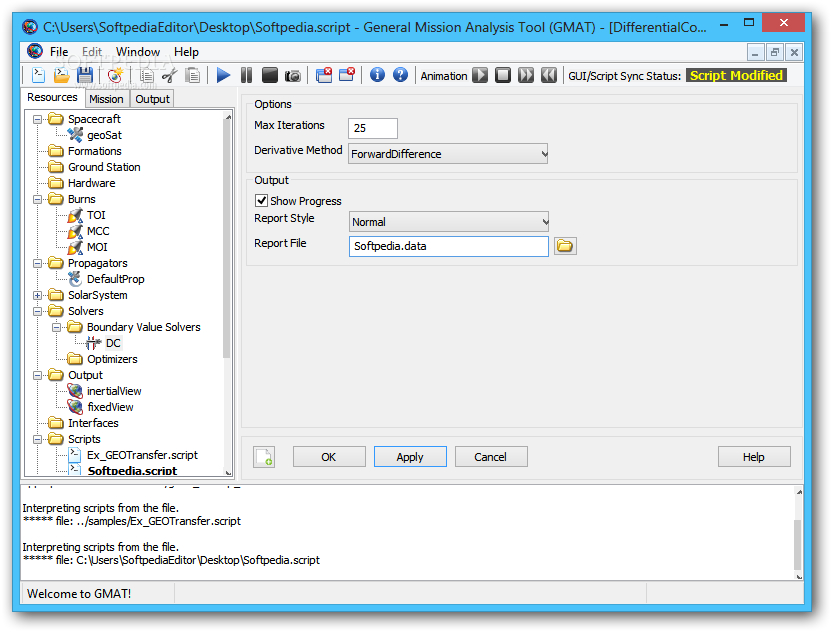The width and height of the screenshot is (832, 632).
Task: Click the Apply button
Action: pos(410,457)
